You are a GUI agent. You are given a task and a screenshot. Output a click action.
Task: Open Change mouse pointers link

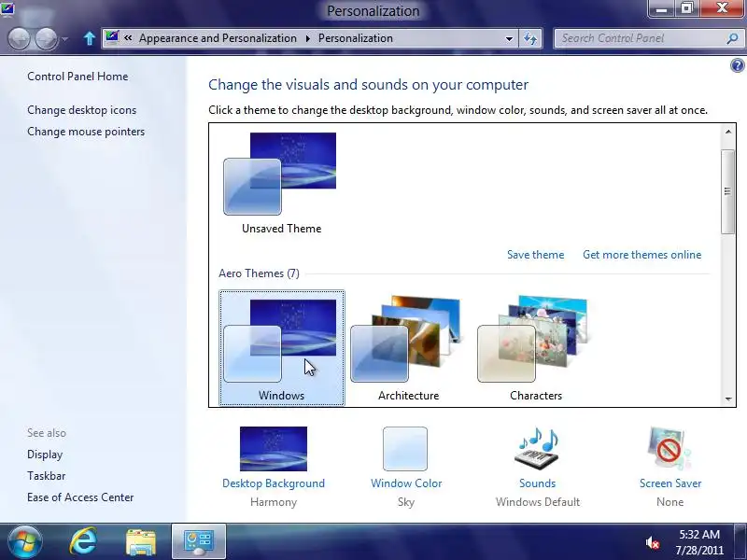click(86, 132)
